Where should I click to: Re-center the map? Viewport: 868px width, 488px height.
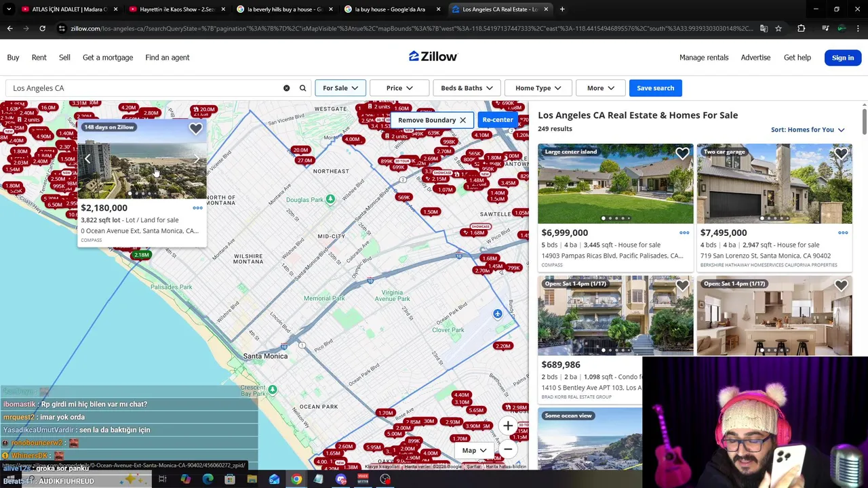498,120
